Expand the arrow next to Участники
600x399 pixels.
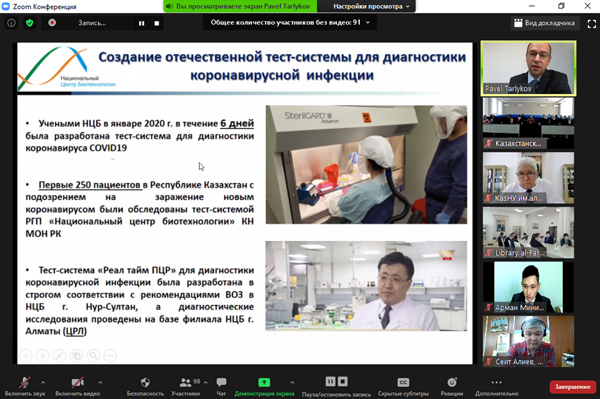(x=205, y=382)
